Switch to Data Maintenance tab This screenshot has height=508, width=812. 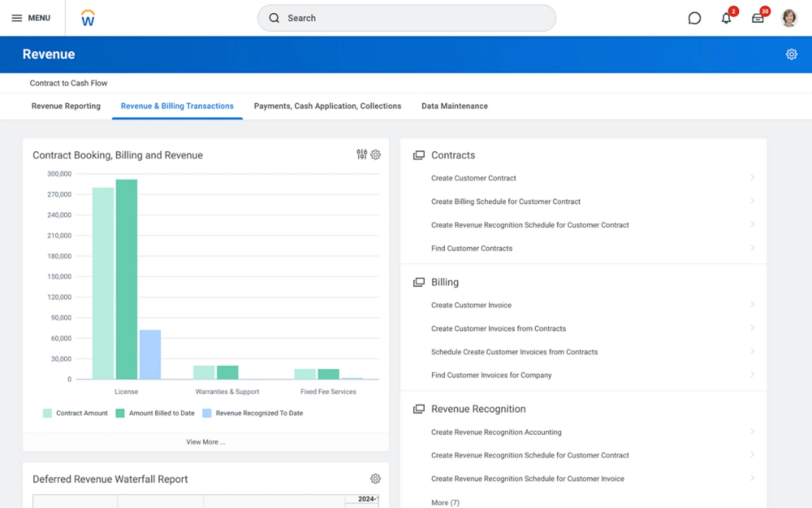(455, 106)
